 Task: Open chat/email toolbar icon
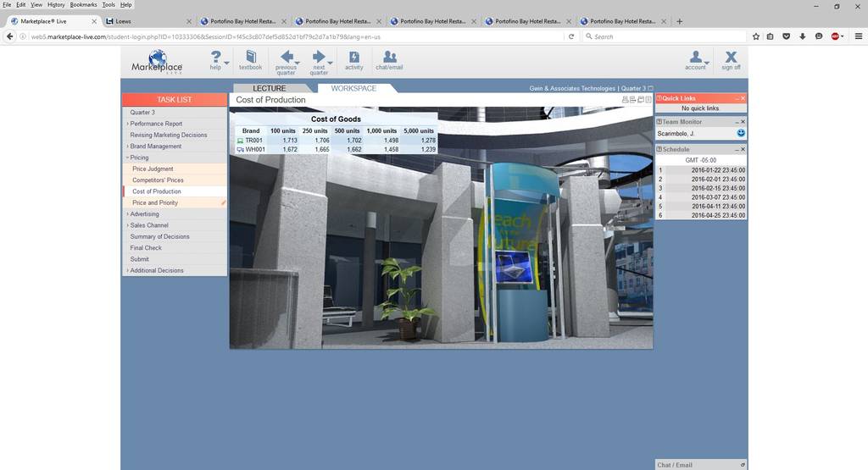pos(390,57)
